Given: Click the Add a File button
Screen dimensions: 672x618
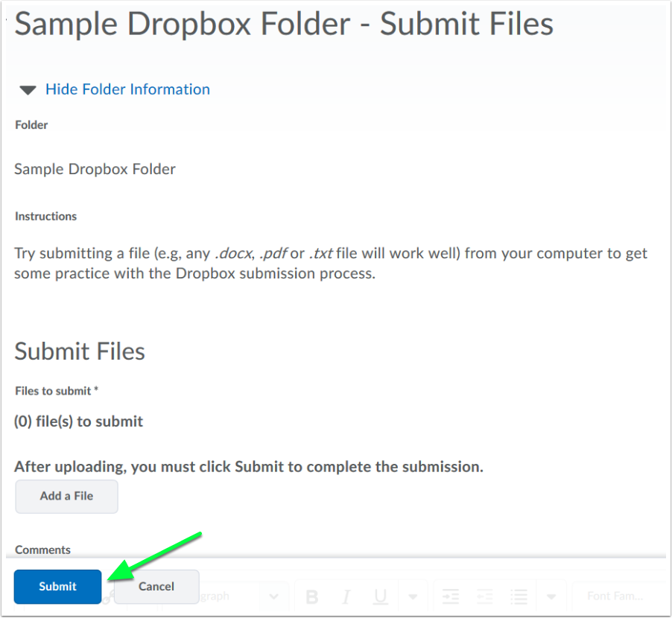Looking at the screenshot, I should (x=66, y=496).
